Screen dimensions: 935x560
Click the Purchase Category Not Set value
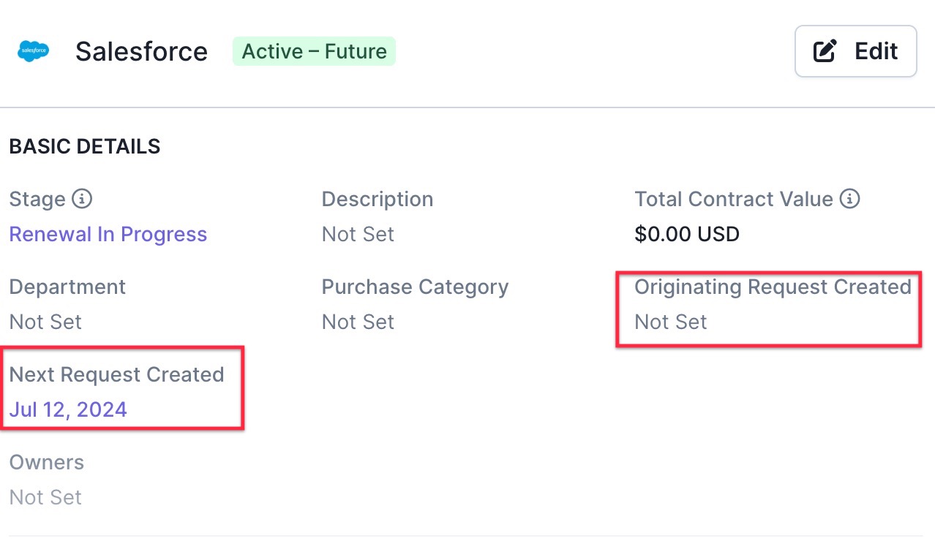pos(358,322)
